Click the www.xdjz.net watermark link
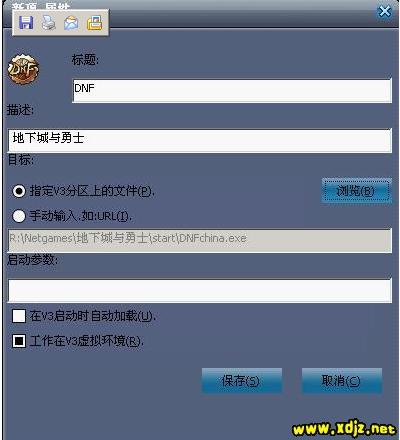The width and height of the screenshot is (400, 440). [x=343, y=429]
